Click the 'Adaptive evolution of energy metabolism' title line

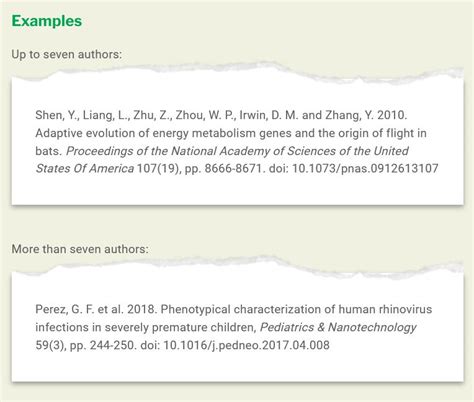pos(231,133)
